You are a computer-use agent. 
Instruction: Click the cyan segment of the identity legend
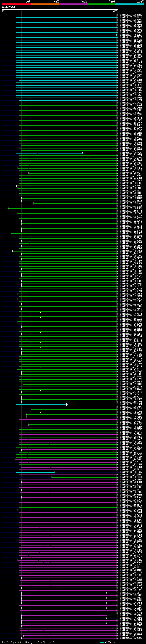(x=130, y=4)
